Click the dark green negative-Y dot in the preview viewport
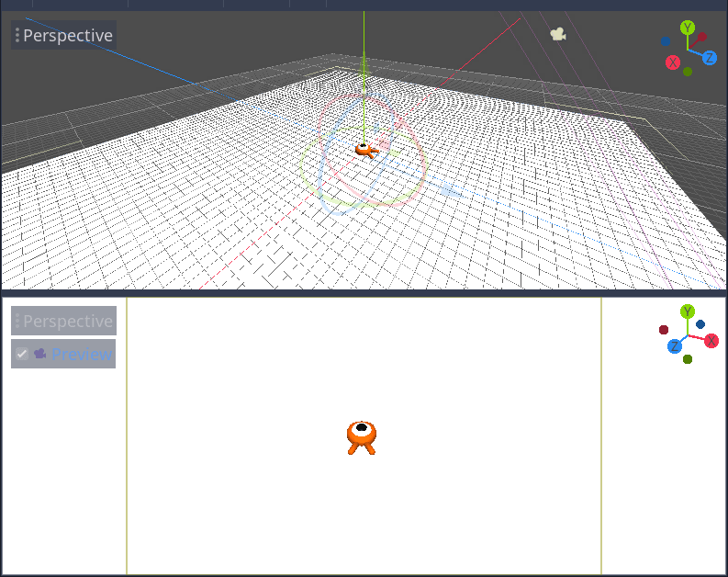Image resolution: width=728 pixels, height=577 pixels. click(x=688, y=359)
